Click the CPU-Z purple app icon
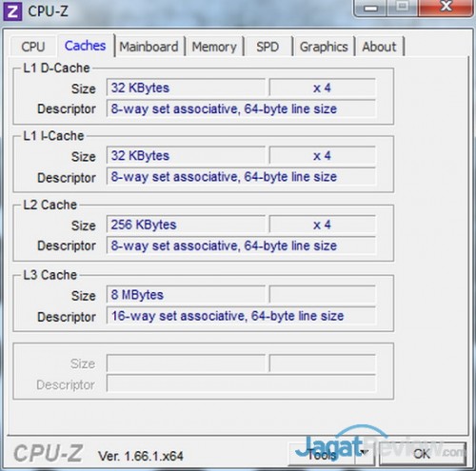 12,11
